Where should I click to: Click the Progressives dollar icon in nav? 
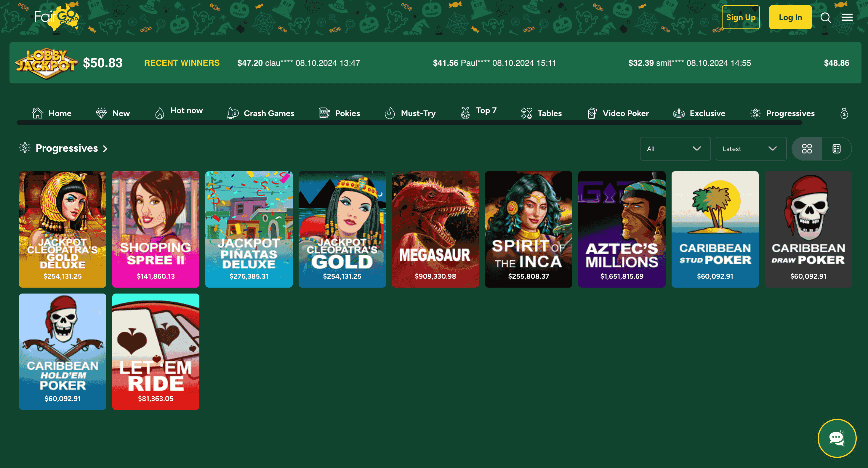click(x=755, y=113)
